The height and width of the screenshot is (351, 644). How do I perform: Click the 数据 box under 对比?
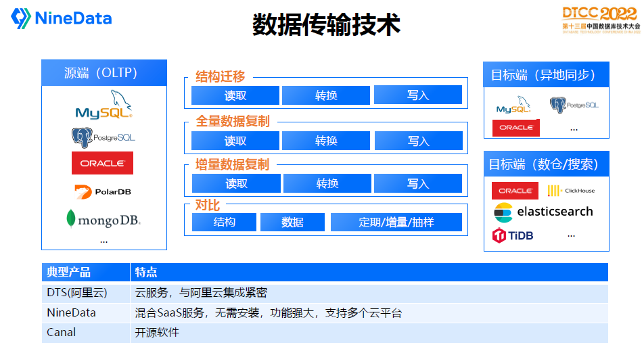pyautogui.click(x=292, y=222)
